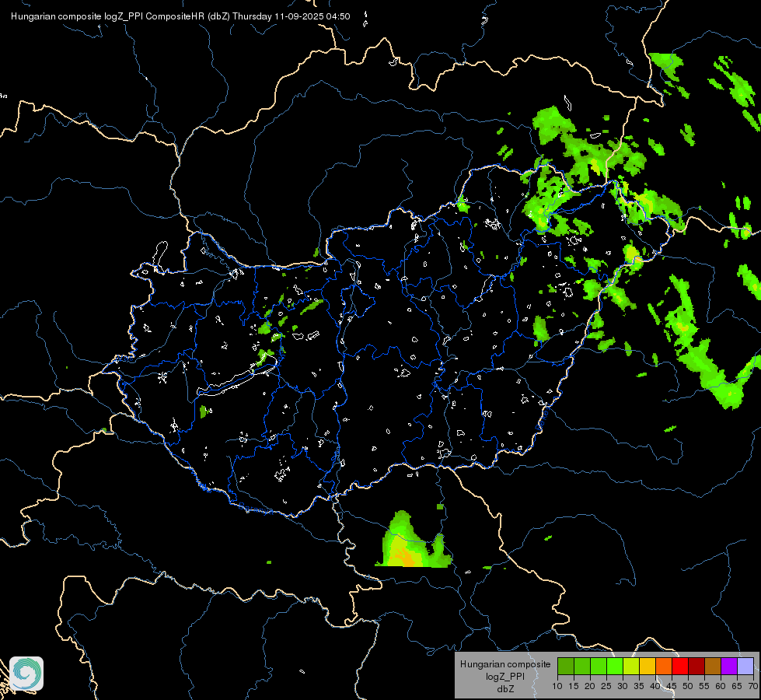The width and height of the screenshot is (761, 700).
Task: Click the legend scale value '15'
Action: (x=574, y=686)
